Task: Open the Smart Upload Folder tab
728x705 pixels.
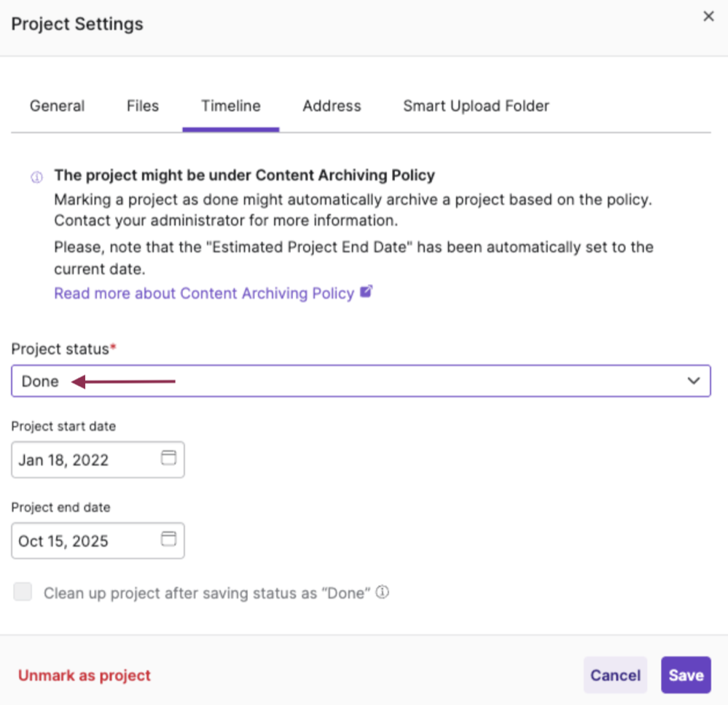Action: [475, 106]
